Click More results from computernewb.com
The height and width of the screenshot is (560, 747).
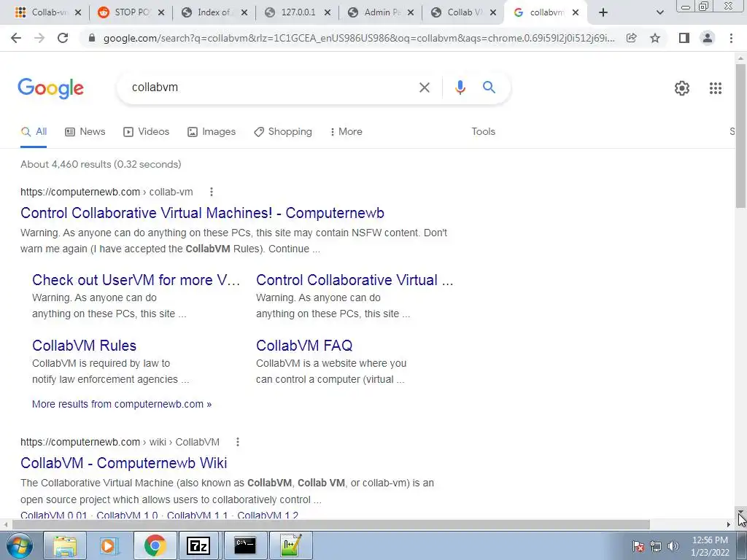click(122, 404)
